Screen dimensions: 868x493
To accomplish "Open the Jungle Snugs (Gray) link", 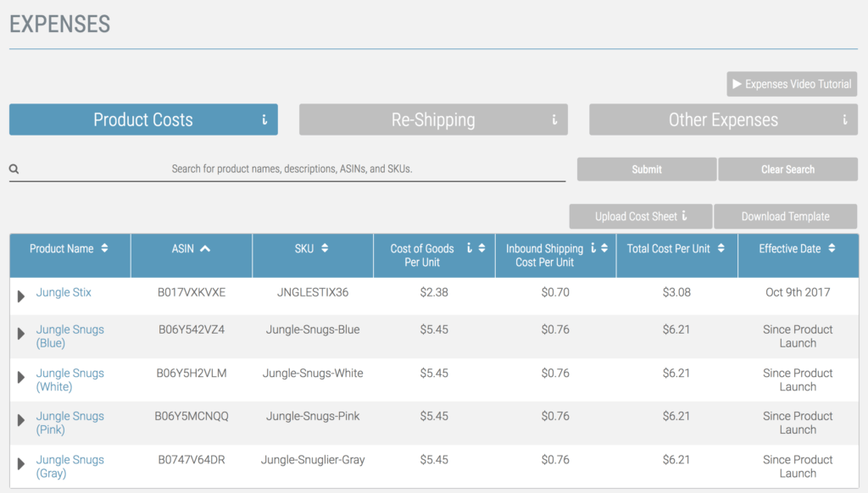I will (70, 466).
